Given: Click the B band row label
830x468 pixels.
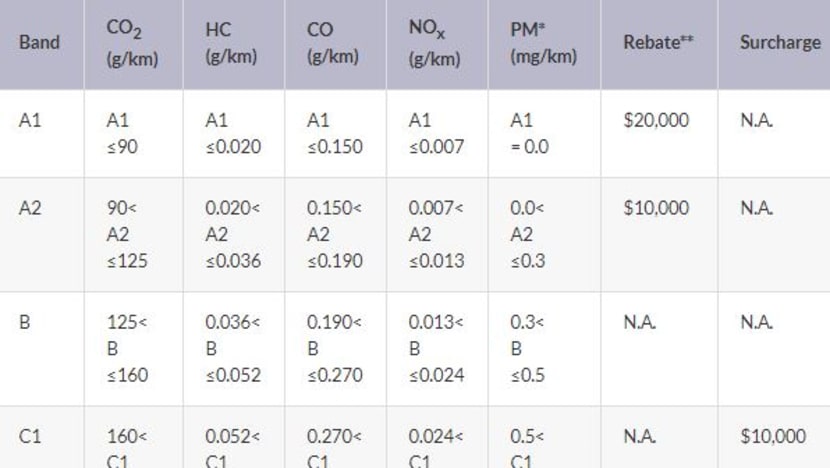Looking at the screenshot, I should coord(24,322).
